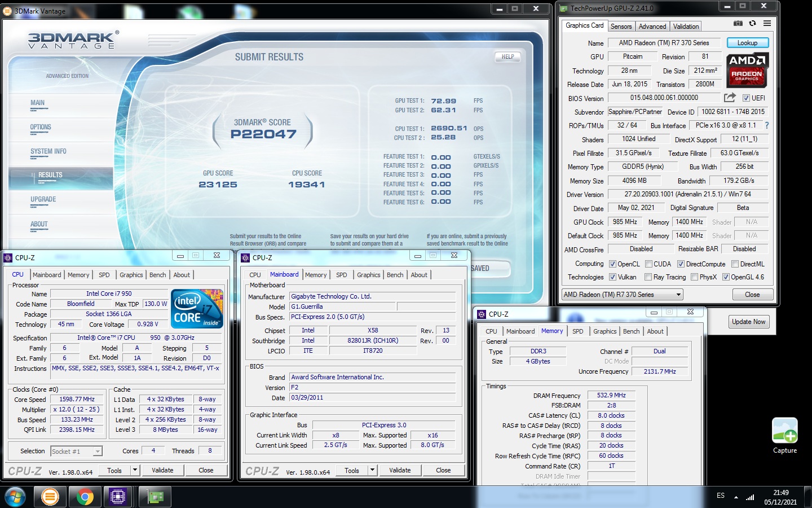Switch to the Advanced tab in GPU-Z
The width and height of the screenshot is (812, 508).
click(x=652, y=27)
